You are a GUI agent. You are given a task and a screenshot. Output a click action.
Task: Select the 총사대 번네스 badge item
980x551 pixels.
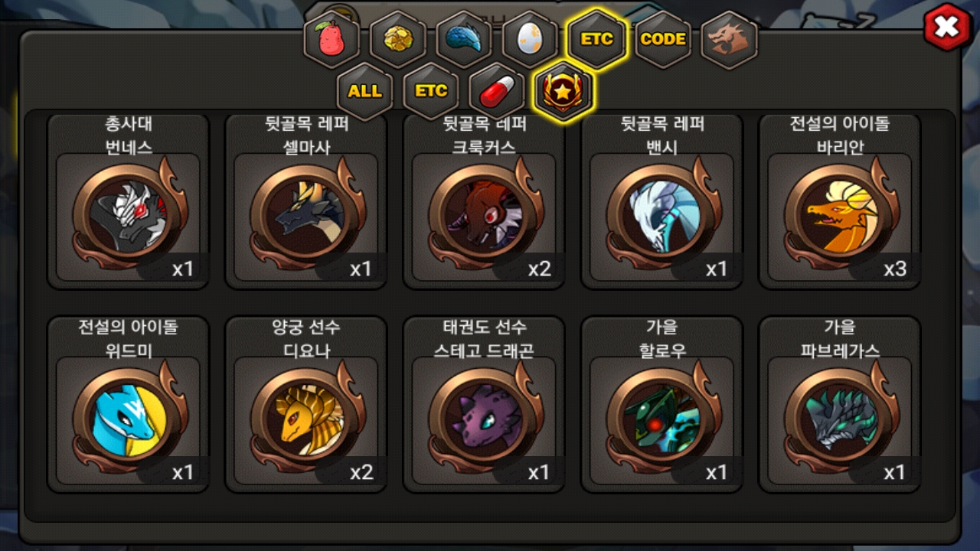pyautogui.click(x=128, y=201)
